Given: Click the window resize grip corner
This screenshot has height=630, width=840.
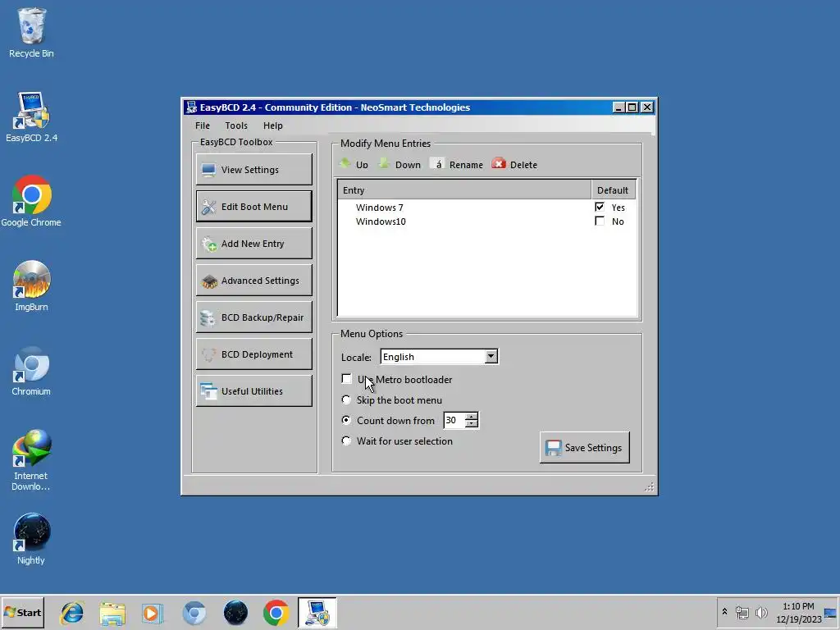Looking at the screenshot, I should point(650,486).
